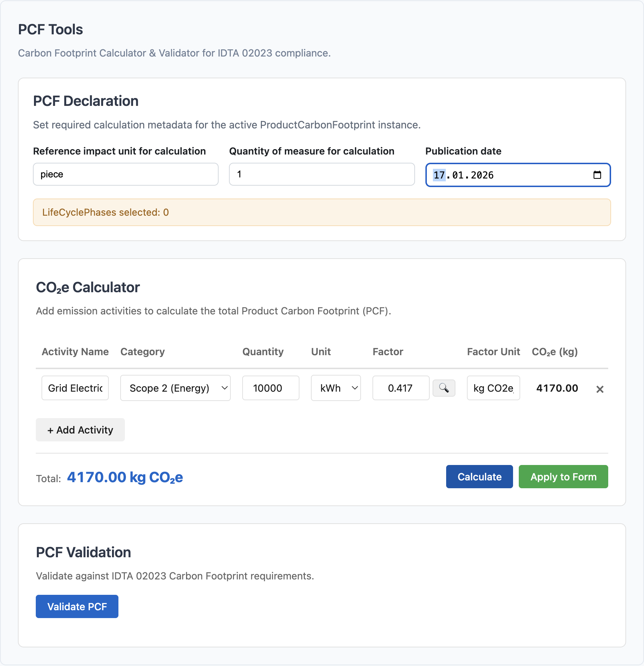644x666 pixels.
Task: Click the Factor field showing 0.417
Action: [x=400, y=388]
